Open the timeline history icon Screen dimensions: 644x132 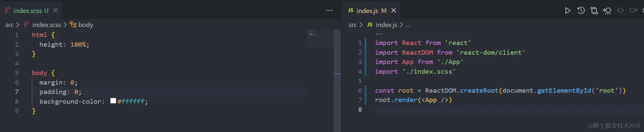point(581,11)
